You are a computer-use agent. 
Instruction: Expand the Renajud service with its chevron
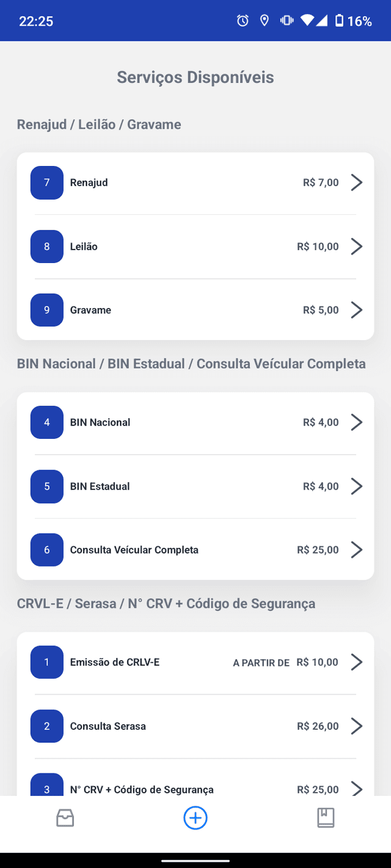coord(356,182)
